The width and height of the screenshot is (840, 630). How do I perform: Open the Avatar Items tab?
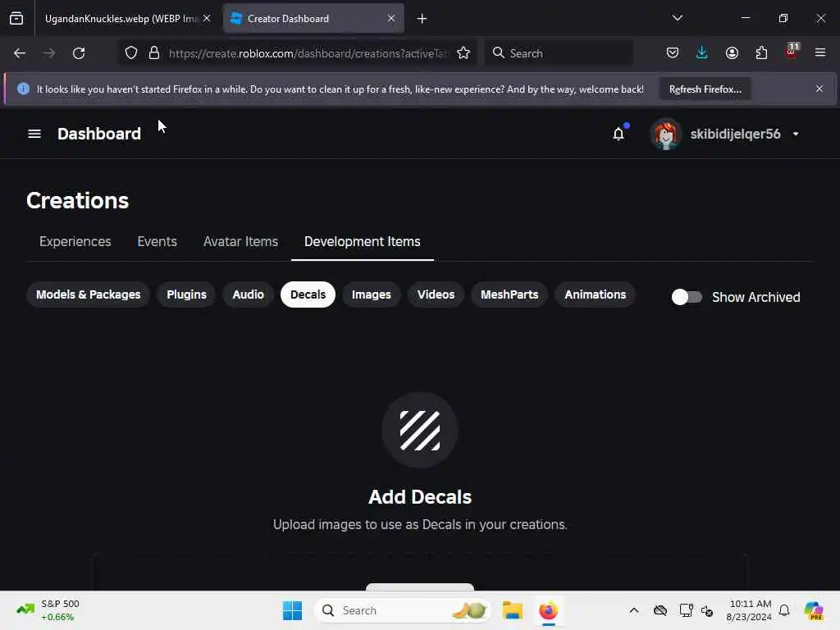pyautogui.click(x=240, y=242)
